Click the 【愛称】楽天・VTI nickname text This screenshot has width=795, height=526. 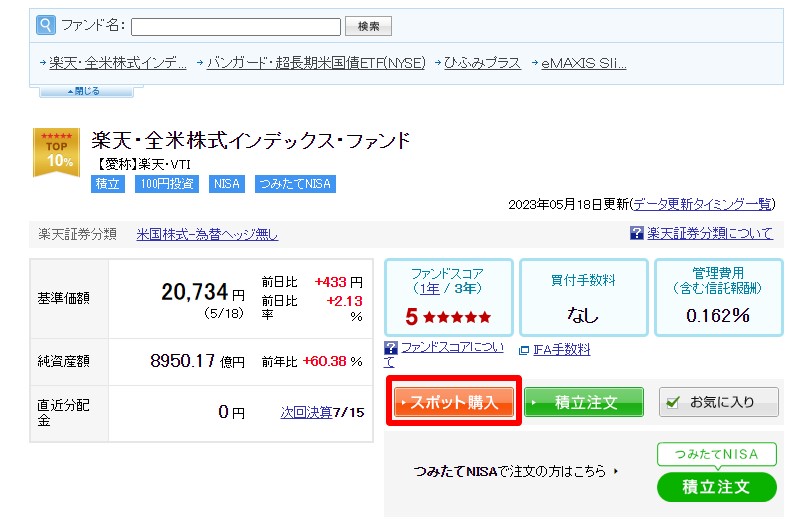(143, 164)
